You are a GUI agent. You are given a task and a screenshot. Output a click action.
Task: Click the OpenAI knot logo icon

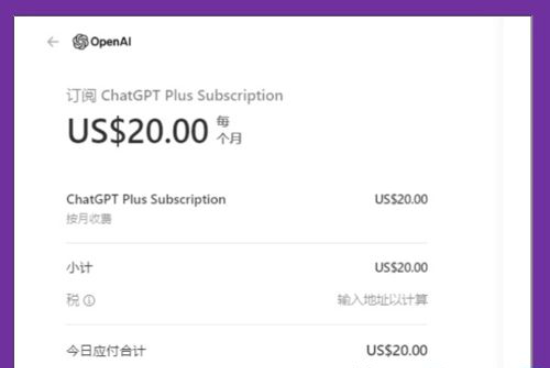click(x=80, y=42)
